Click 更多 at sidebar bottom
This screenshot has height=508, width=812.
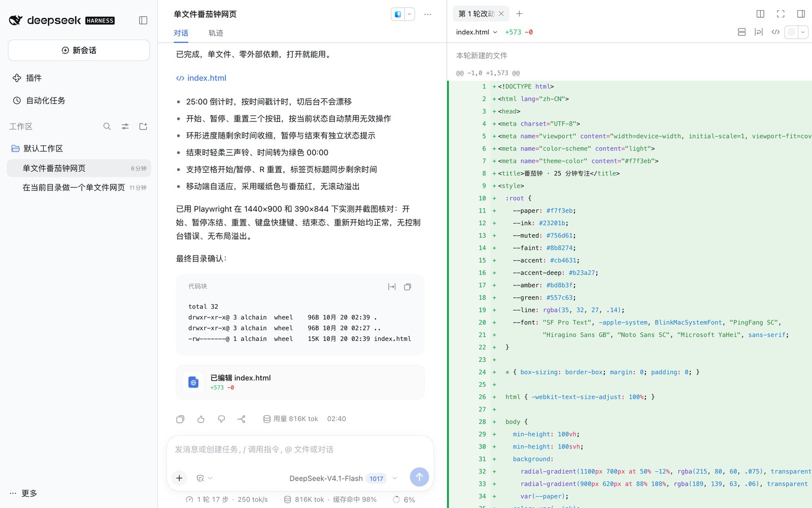[x=23, y=493]
